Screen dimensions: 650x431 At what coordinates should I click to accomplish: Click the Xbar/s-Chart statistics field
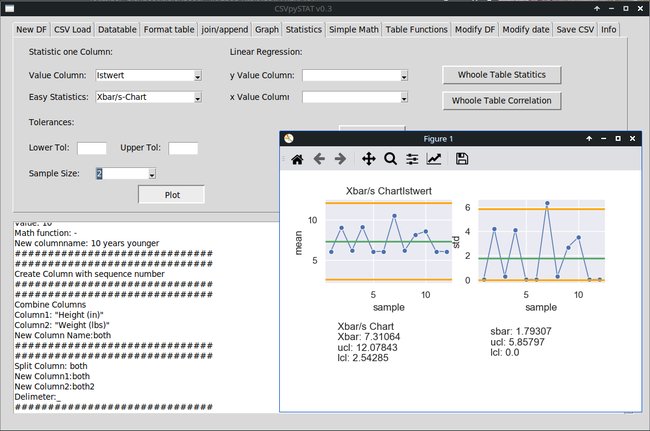[145, 97]
